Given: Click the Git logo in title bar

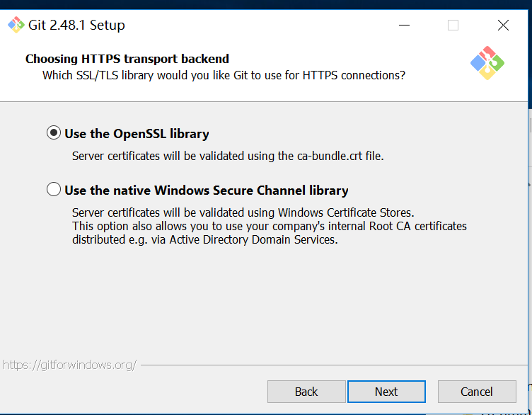Looking at the screenshot, I should coord(16,25).
